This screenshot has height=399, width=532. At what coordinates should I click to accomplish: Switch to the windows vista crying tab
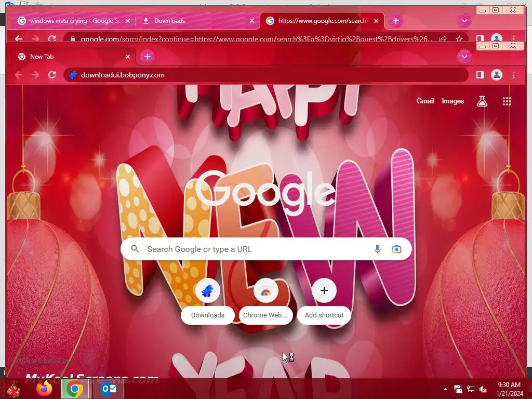point(74,21)
